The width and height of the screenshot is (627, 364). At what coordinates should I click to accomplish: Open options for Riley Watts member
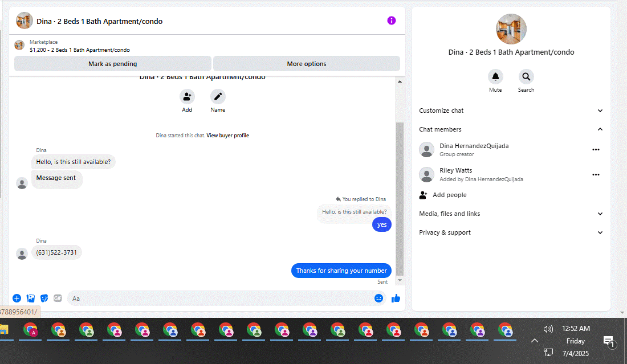pos(596,175)
